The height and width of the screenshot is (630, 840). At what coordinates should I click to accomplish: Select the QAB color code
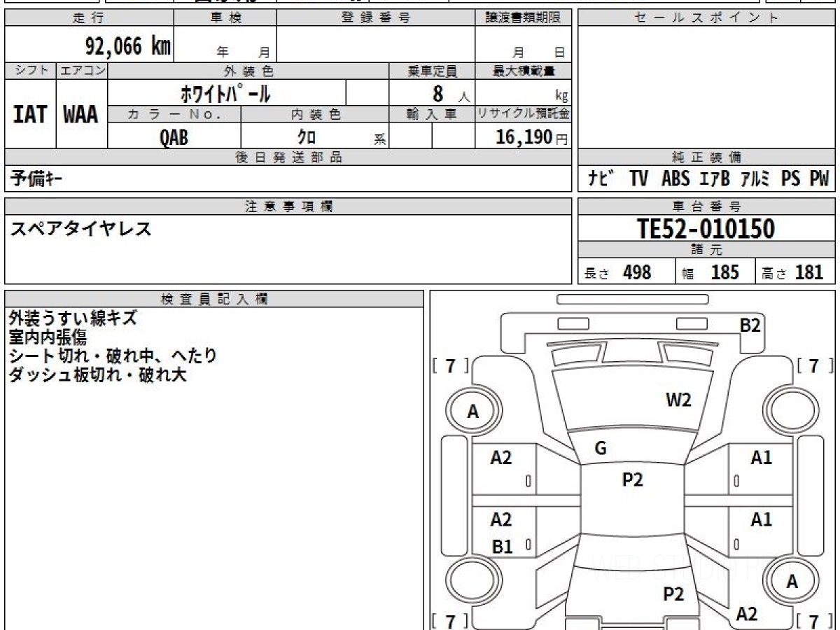pos(174,137)
